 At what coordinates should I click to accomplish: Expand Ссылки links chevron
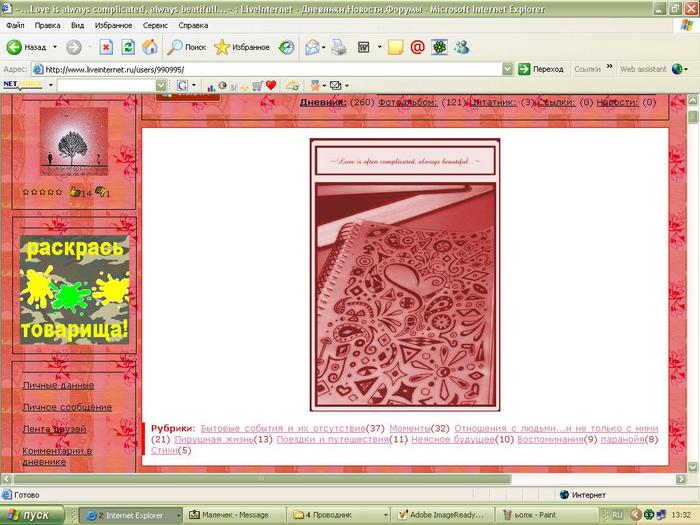coord(609,66)
